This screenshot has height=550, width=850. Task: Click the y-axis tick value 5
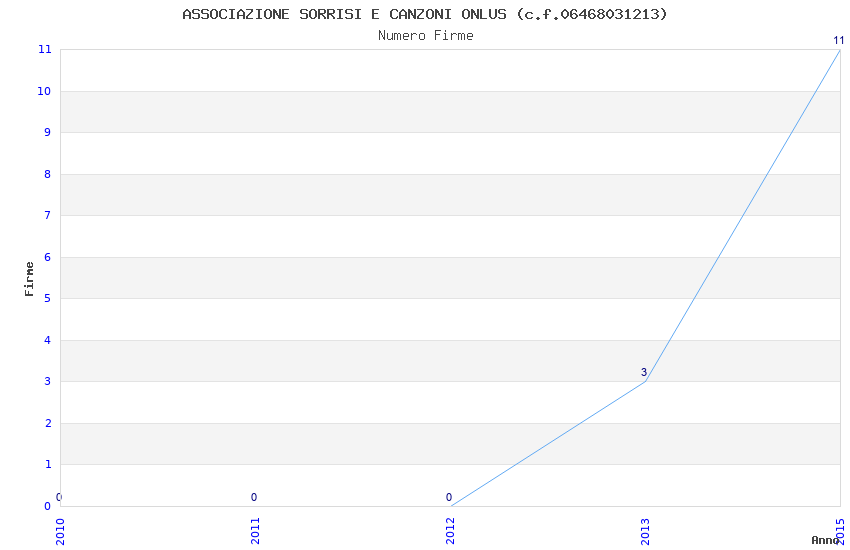pos(48,298)
